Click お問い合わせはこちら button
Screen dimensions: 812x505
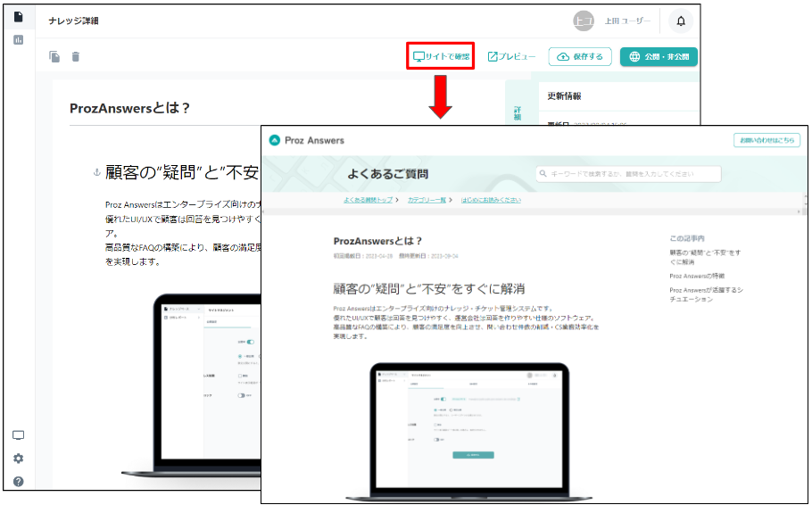[767, 140]
